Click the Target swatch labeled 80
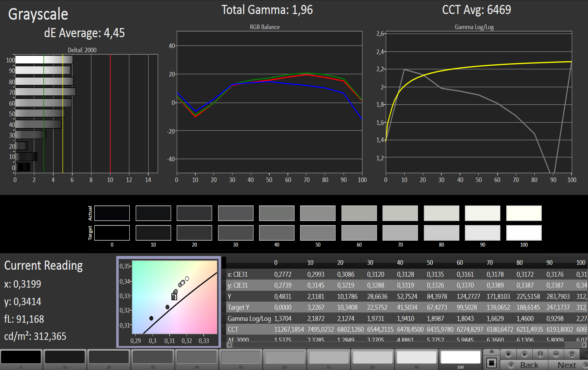Image resolution: width=588 pixels, height=370 pixels. click(441, 233)
